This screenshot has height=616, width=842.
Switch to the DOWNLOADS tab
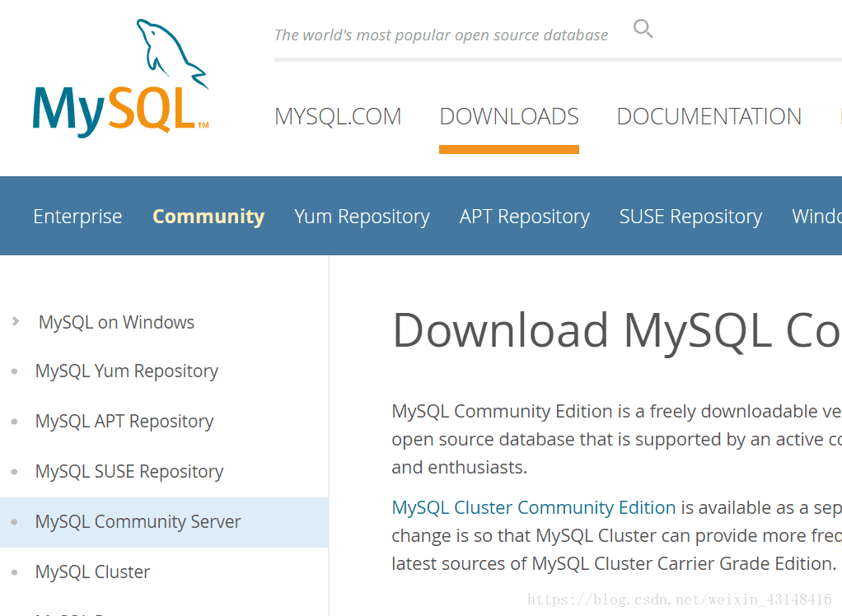tap(508, 116)
